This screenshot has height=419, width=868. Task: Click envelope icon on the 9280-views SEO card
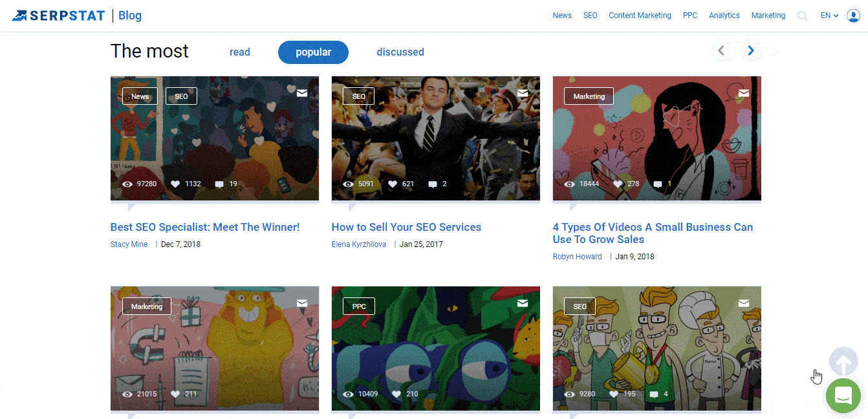[744, 303]
